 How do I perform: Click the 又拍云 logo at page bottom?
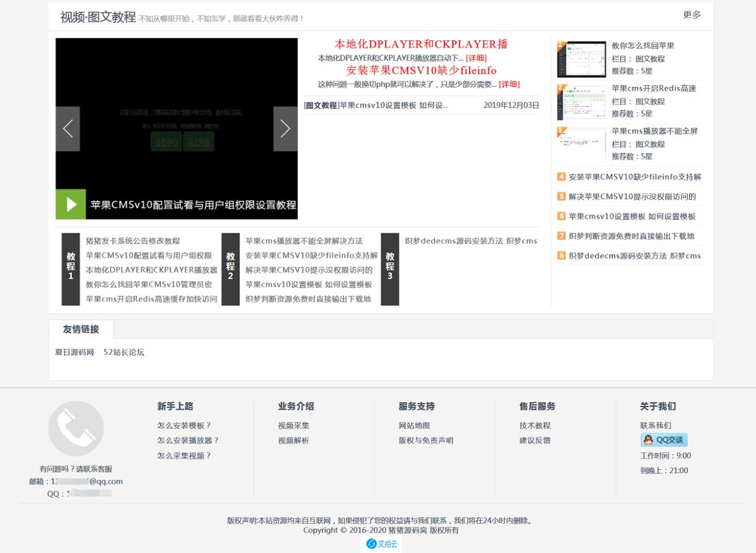pyautogui.click(x=381, y=544)
